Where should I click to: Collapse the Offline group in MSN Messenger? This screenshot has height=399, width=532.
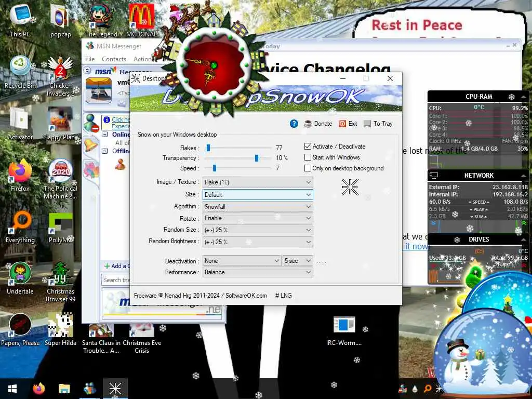pos(105,151)
